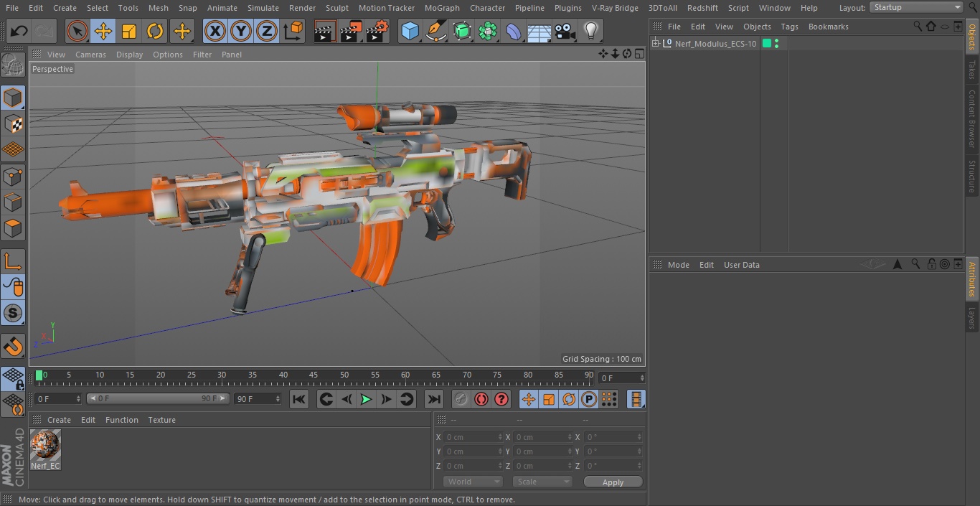
Task: Activate the Move tool
Action: pyautogui.click(x=103, y=31)
